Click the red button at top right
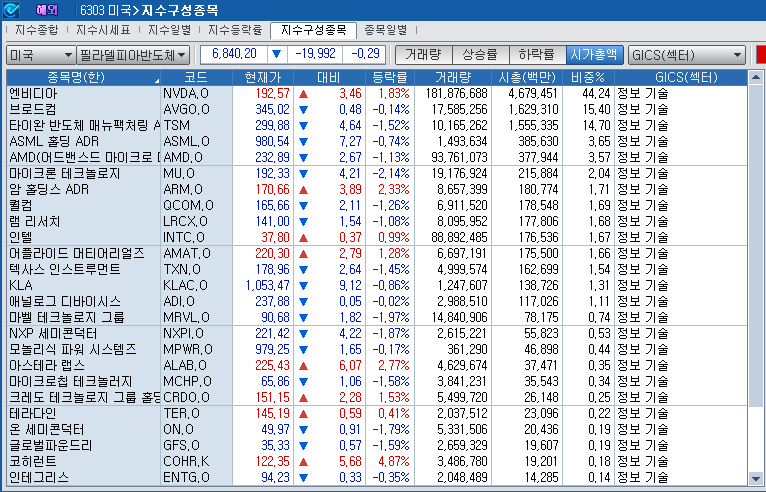766x492 pixels. coord(760,54)
